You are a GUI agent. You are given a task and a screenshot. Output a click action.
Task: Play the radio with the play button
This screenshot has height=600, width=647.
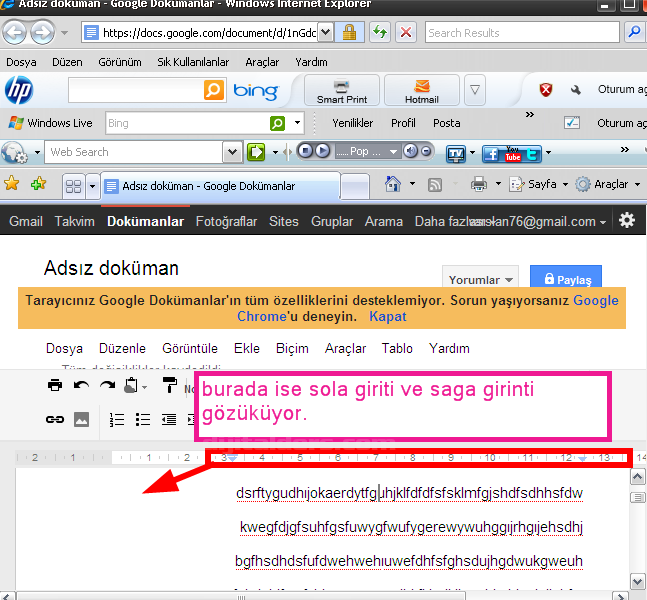tap(322, 151)
